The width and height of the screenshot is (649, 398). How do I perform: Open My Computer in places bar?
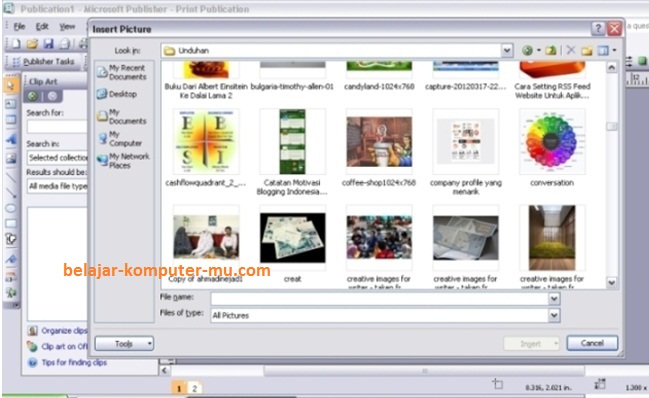(x=120, y=139)
